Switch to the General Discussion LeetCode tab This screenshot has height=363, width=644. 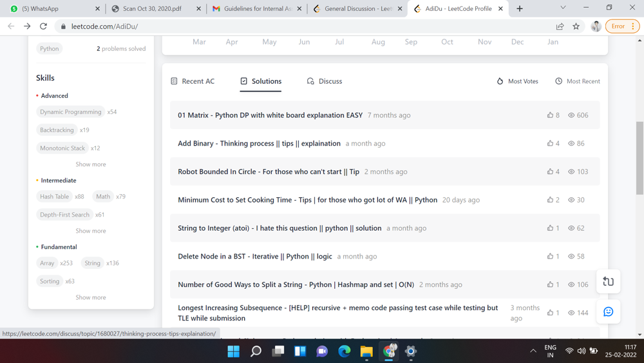pos(358,8)
